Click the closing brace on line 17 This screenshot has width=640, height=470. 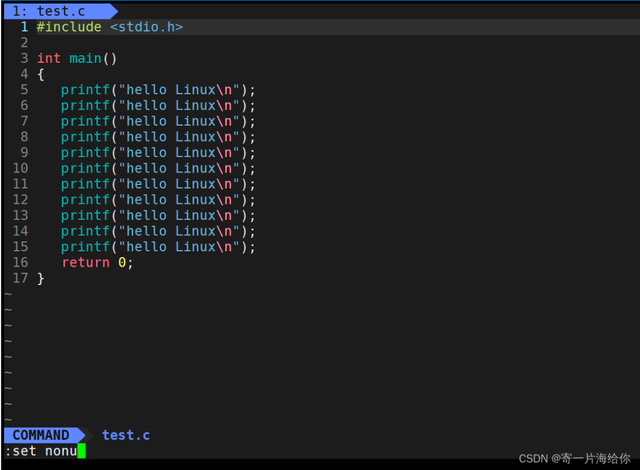[40, 279]
